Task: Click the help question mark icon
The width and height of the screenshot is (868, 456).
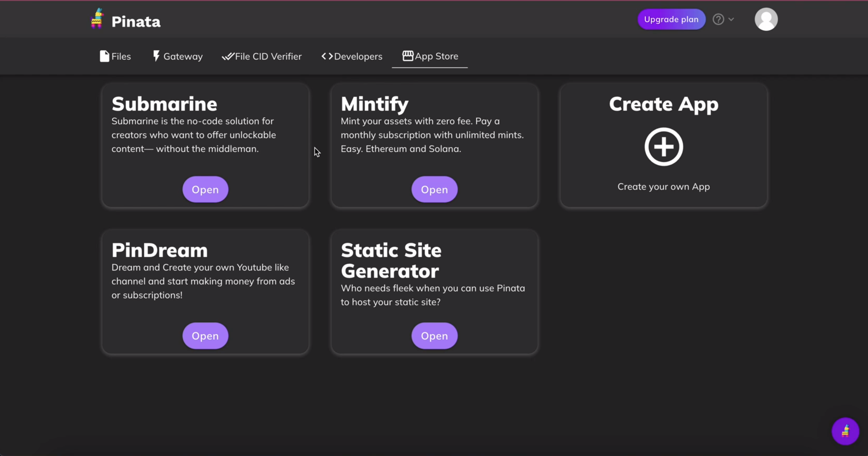Action: coord(718,19)
